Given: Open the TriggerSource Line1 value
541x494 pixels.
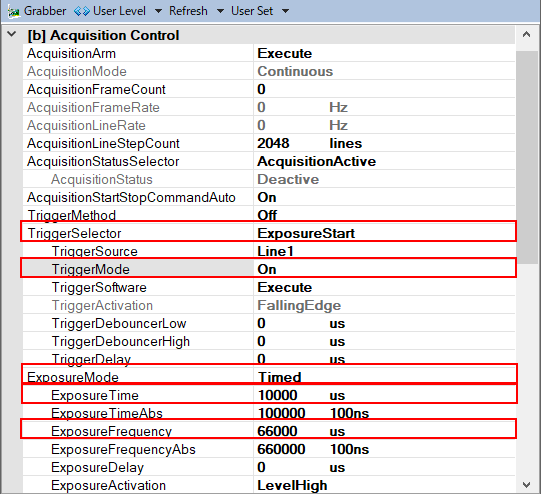Looking at the screenshot, I should (275, 251).
